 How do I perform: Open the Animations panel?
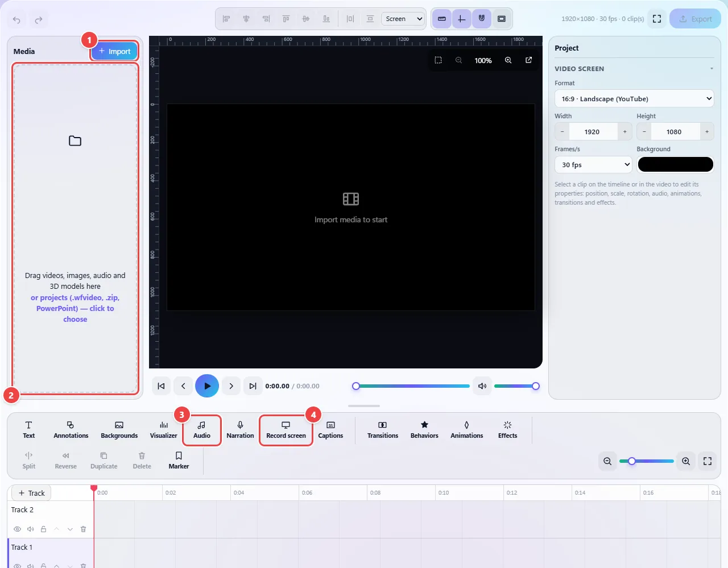[466, 430]
